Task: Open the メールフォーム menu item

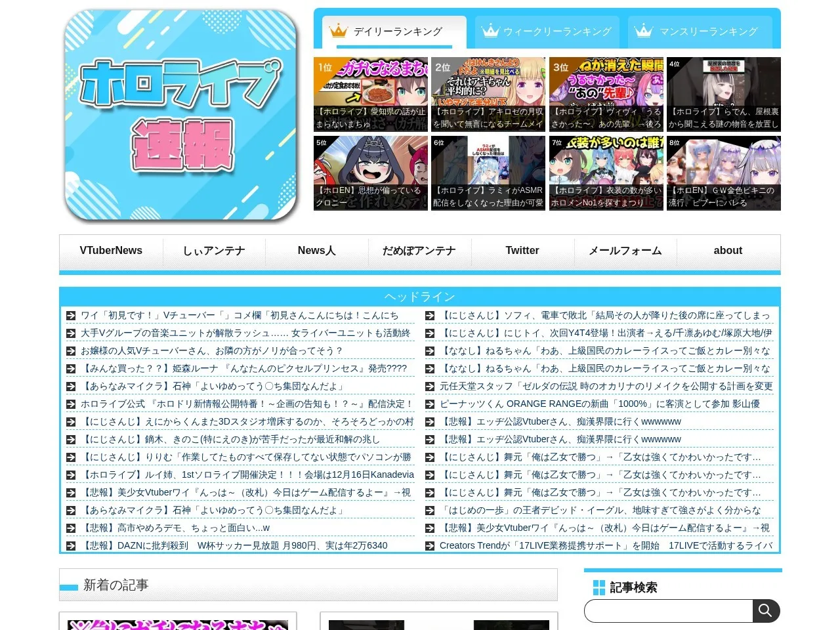Action: coord(625,251)
